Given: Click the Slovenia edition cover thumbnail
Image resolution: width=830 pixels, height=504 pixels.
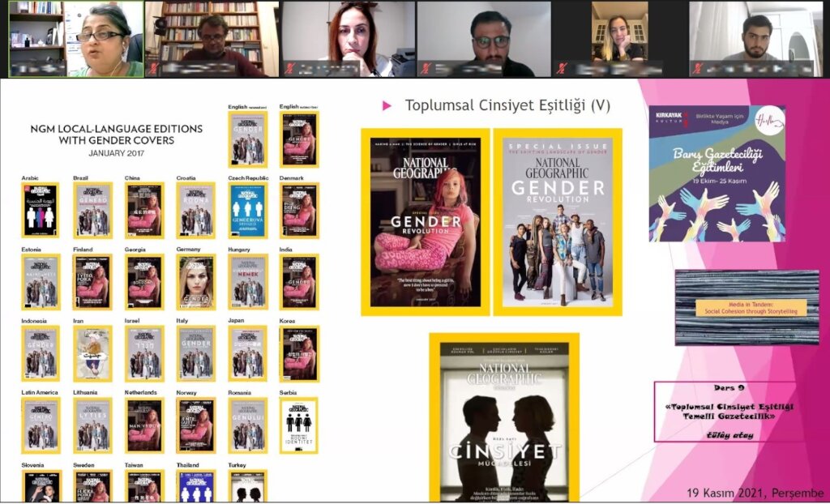Looking at the screenshot, I should coord(41,485).
